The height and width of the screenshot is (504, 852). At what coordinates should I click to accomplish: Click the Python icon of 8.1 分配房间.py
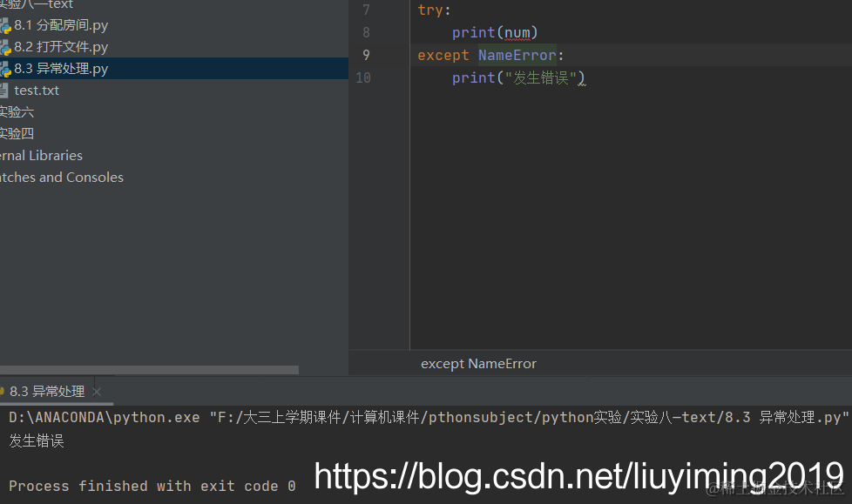point(5,25)
